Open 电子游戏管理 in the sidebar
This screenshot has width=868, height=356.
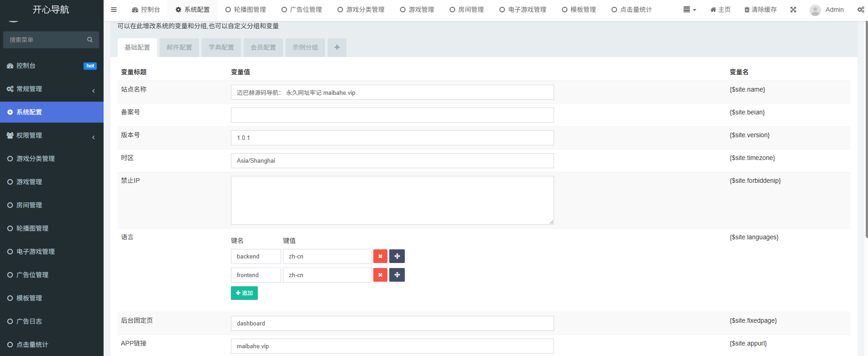52,252
